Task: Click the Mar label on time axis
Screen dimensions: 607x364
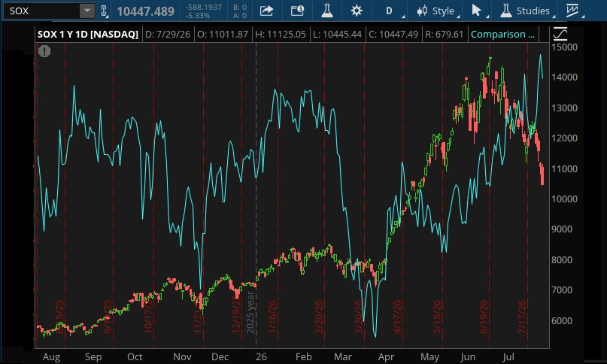Action: point(342,357)
